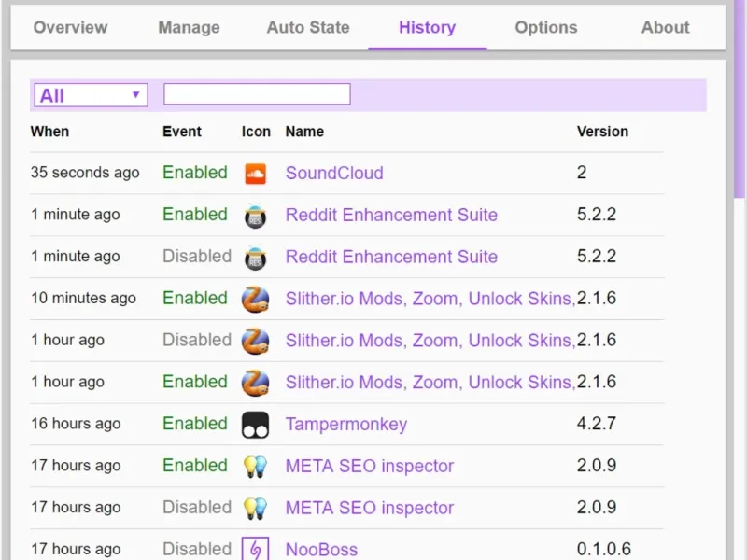Viewport: 747px width, 560px height.
Task: Click the Reddit Enhancement Suite icon in Disabled row
Action: pos(255,257)
